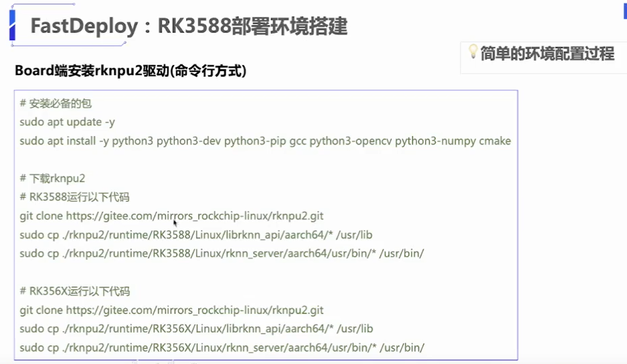Select the blue vertical bar before FastDeploy title

pyautogui.click(x=13, y=24)
